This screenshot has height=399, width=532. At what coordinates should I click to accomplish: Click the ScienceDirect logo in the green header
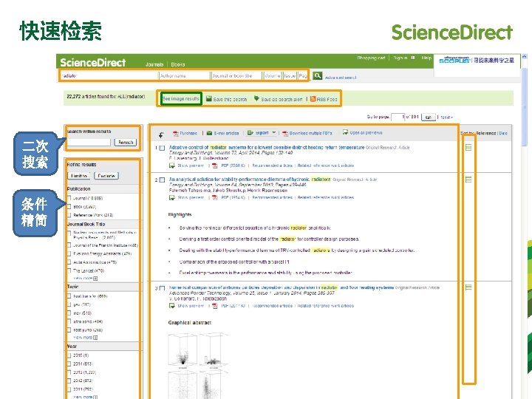coord(92,62)
